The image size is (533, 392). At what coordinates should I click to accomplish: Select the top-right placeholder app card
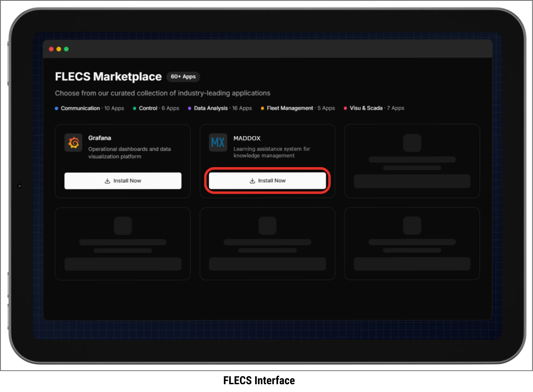coord(412,161)
